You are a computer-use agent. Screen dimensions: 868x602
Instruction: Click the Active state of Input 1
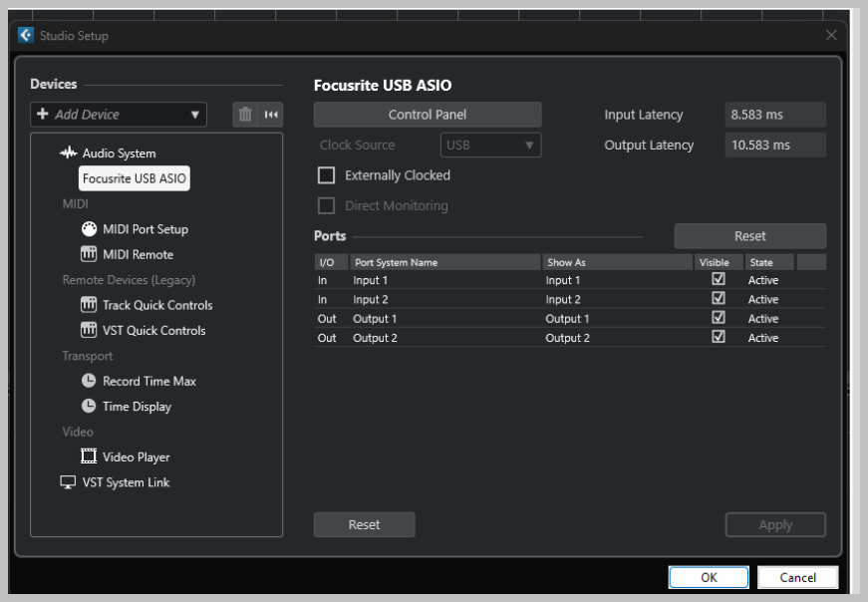pyautogui.click(x=762, y=280)
